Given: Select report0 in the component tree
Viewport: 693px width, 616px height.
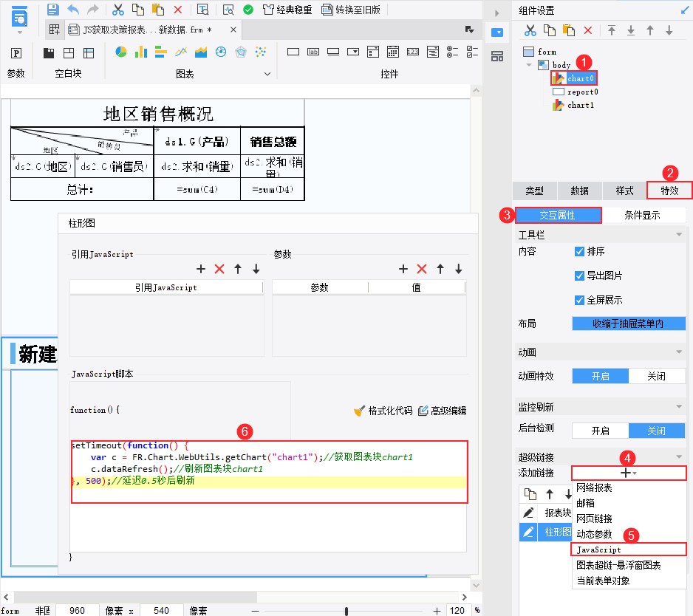Looking at the screenshot, I should (576, 92).
